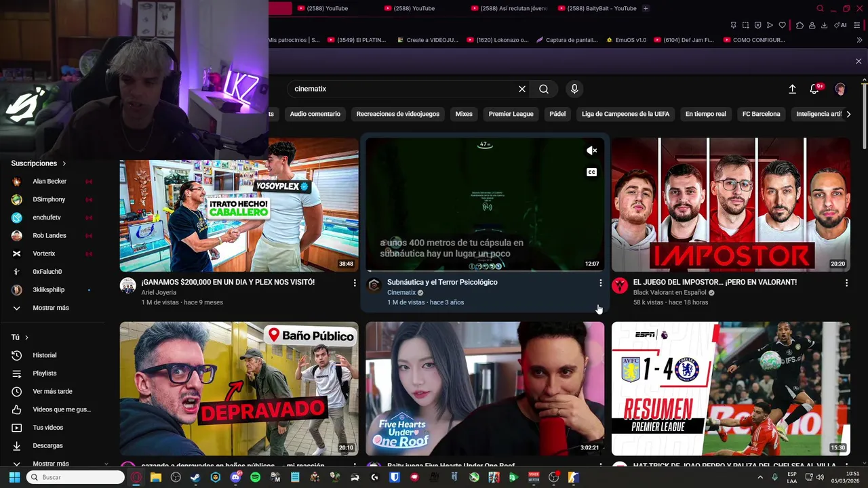The image size is (868, 488).
Task: Open Steam from the taskbar
Action: (x=195, y=477)
